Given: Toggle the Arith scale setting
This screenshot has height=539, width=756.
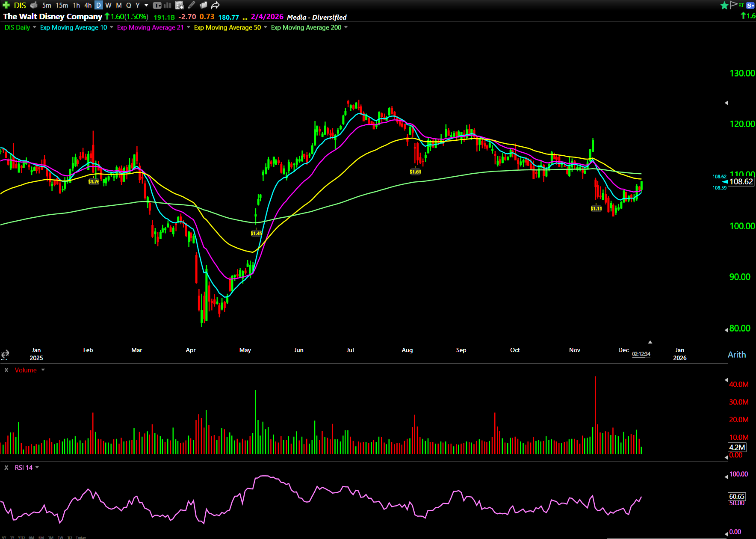Looking at the screenshot, I should [736, 355].
